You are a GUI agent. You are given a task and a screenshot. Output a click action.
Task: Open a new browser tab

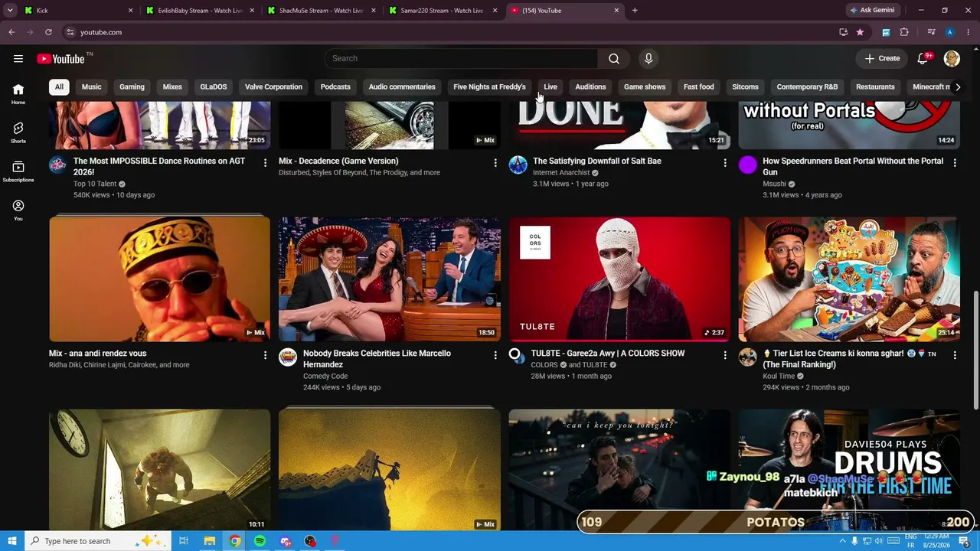click(x=635, y=11)
